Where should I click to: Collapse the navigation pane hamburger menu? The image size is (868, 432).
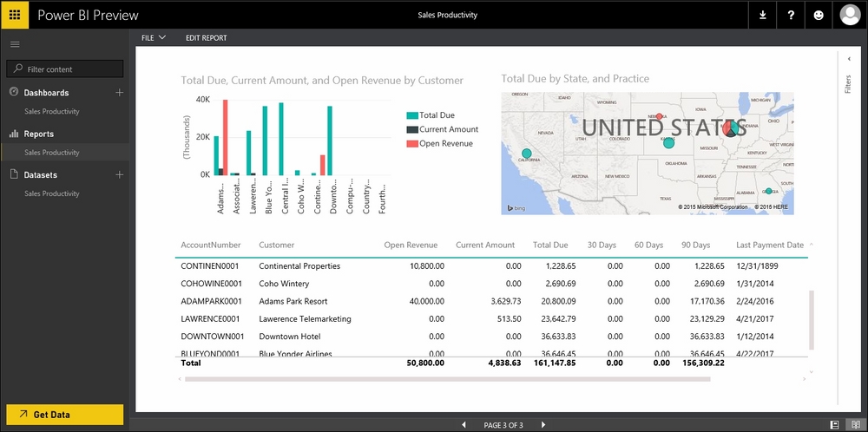[15, 44]
